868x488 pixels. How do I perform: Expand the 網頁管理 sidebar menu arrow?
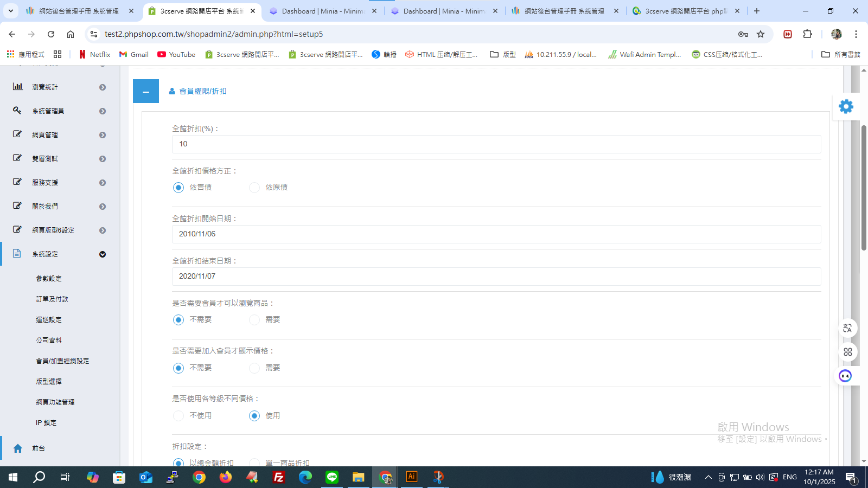(x=103, y=135)
